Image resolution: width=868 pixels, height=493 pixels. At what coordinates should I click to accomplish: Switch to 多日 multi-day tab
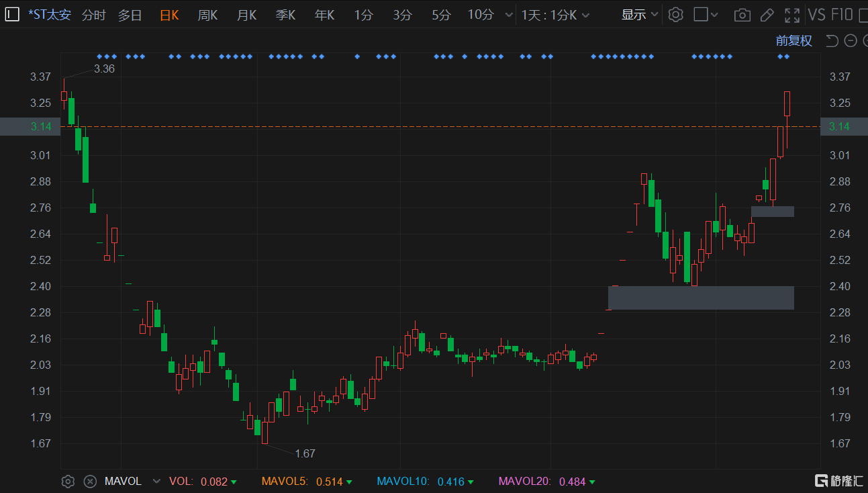click(x=130, y=15)
